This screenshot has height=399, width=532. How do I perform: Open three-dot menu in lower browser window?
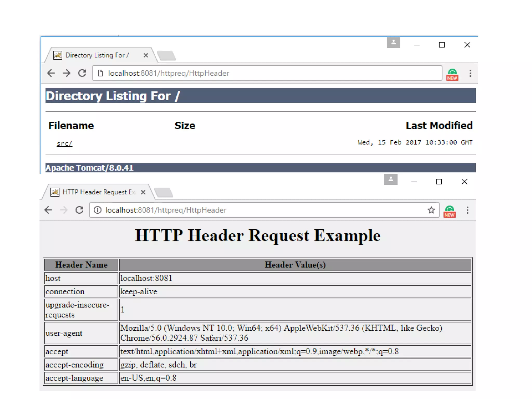point(468,210)
